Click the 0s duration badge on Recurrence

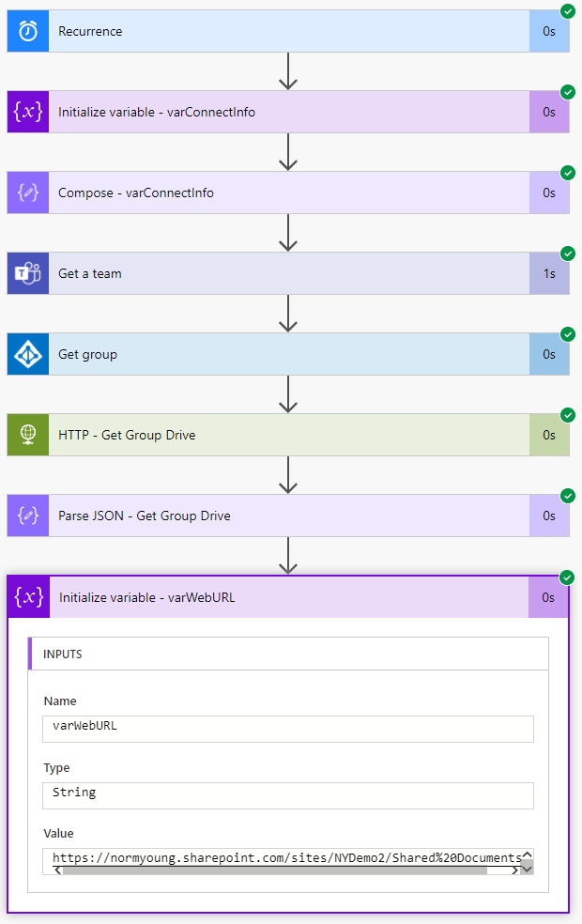click(x=548, y=31)
